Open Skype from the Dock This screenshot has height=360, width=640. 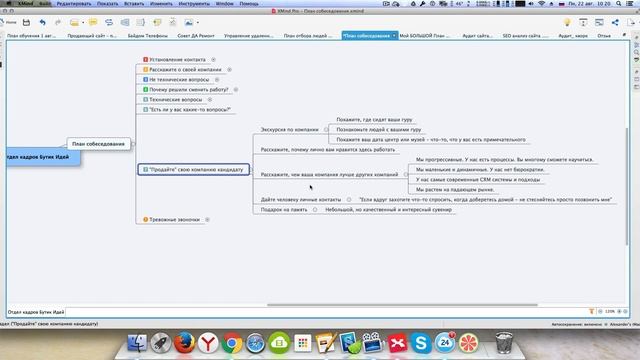coord(421,342)
